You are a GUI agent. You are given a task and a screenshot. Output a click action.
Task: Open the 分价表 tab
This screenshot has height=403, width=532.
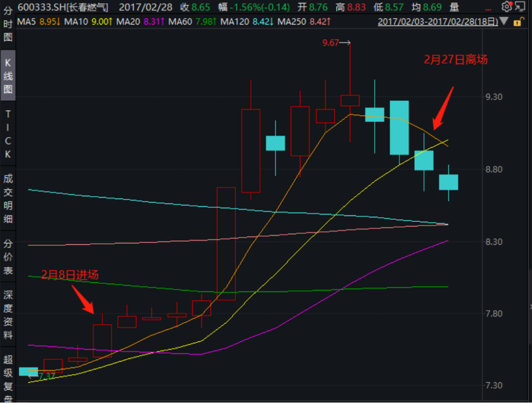(8, 257)
